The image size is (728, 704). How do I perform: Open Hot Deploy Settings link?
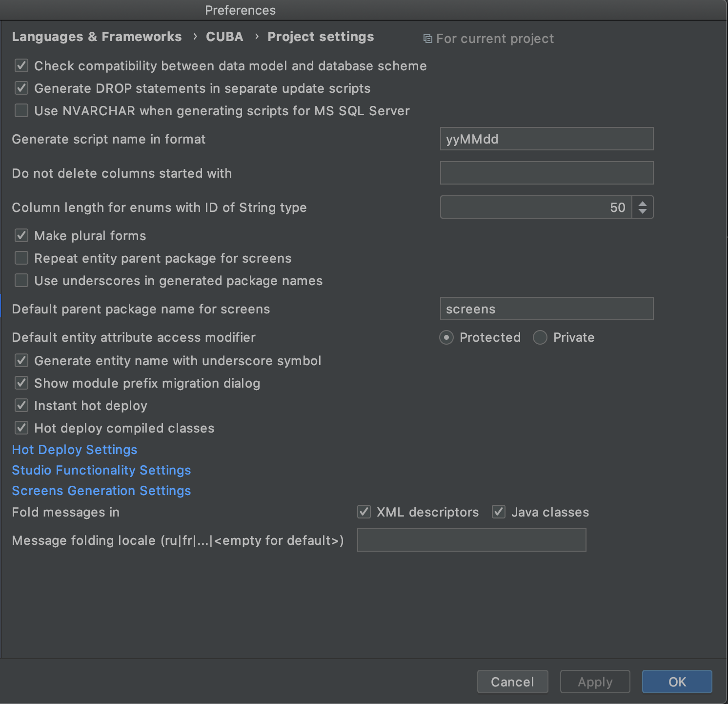75,450
